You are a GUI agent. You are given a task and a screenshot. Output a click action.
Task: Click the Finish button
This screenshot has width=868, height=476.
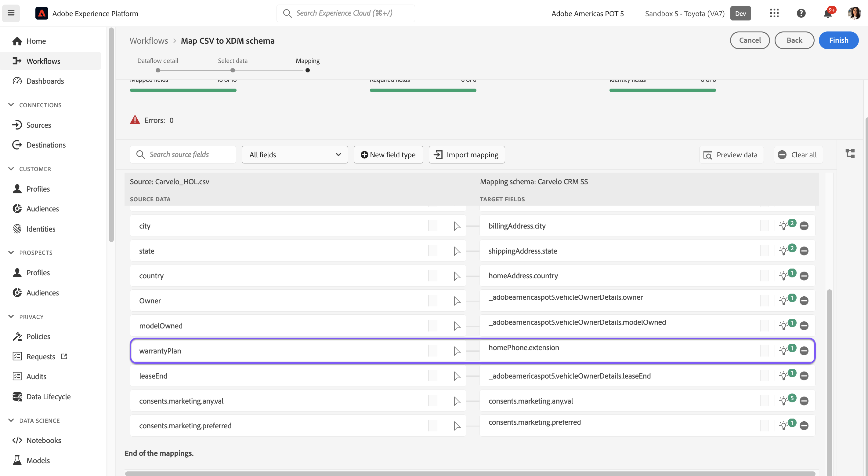[x=838, y=40]
